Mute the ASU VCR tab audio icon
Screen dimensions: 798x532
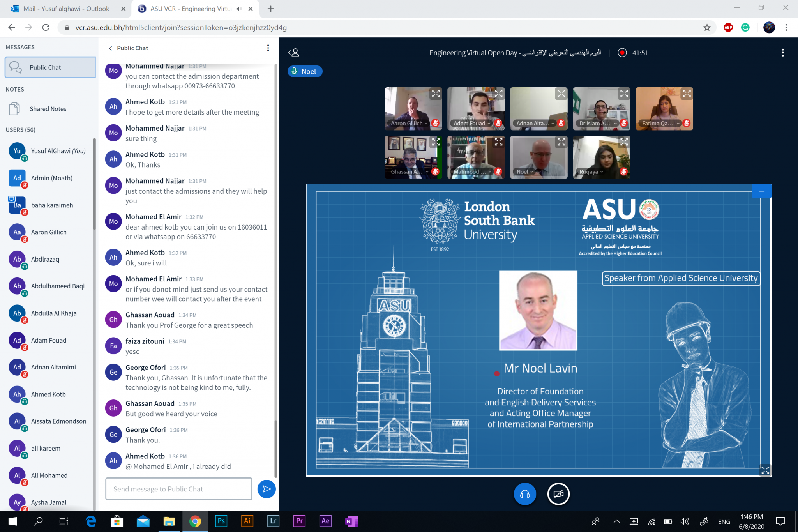(238, 9)
